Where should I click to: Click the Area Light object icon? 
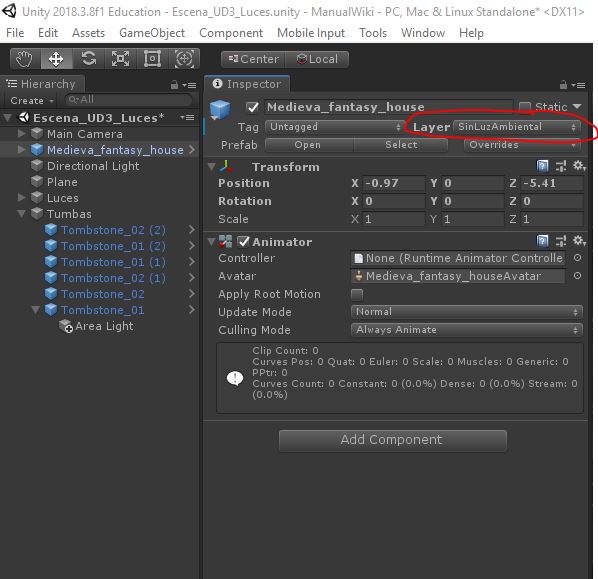point(66,326)
